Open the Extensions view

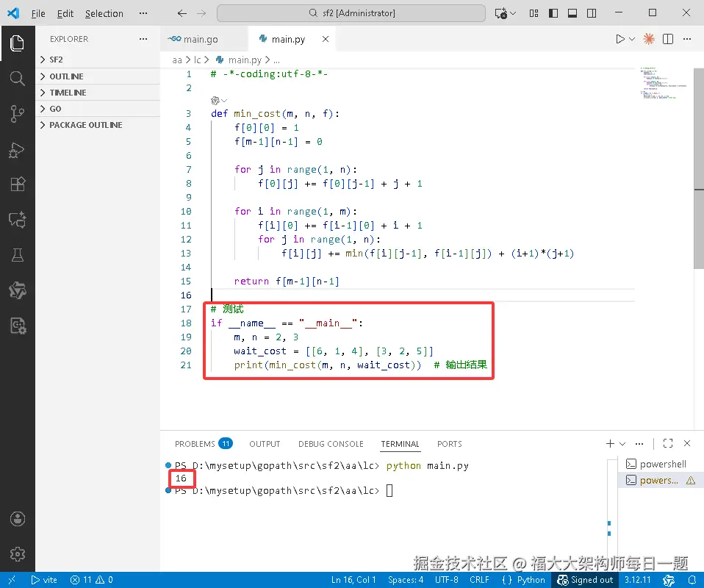(17, 184)
